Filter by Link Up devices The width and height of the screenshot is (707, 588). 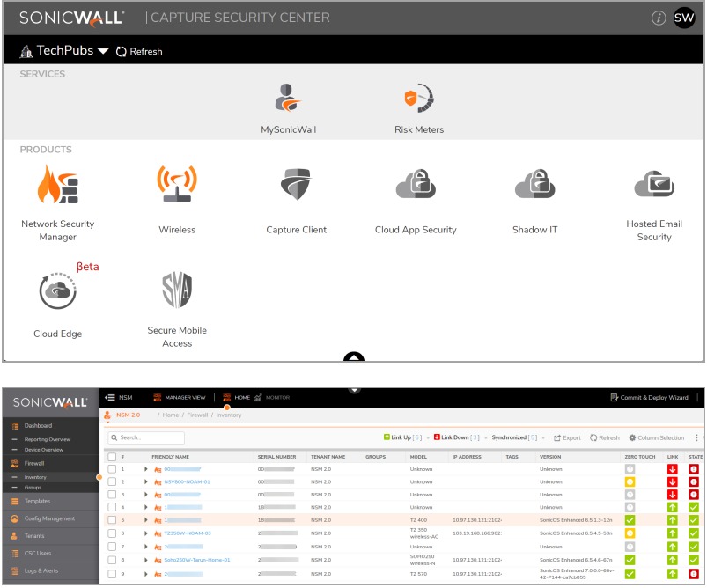pos(402,437)
